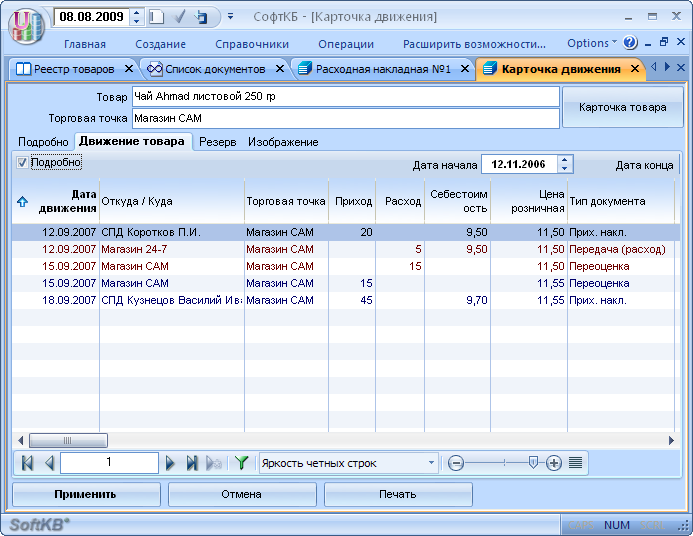This screenshot has width=693, height=536.
Task: Click the Торговая точка input field
Action: (346, 118)
